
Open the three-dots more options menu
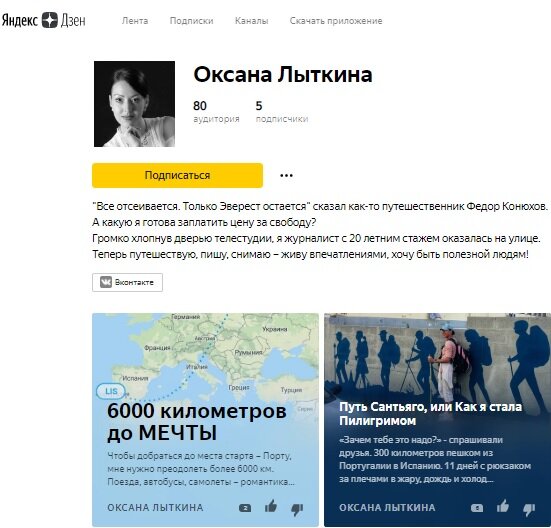[286, 175]
